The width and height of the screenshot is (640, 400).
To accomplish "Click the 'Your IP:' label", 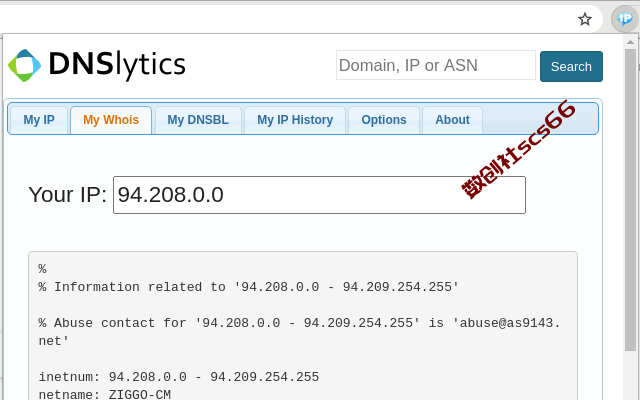I will [68, 195].
